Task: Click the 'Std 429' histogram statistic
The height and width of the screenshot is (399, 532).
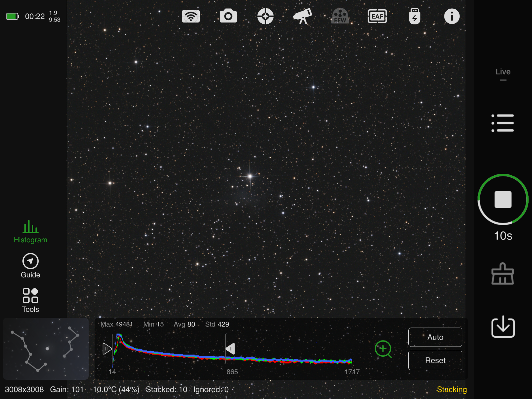Action: (x=217, y=324)
